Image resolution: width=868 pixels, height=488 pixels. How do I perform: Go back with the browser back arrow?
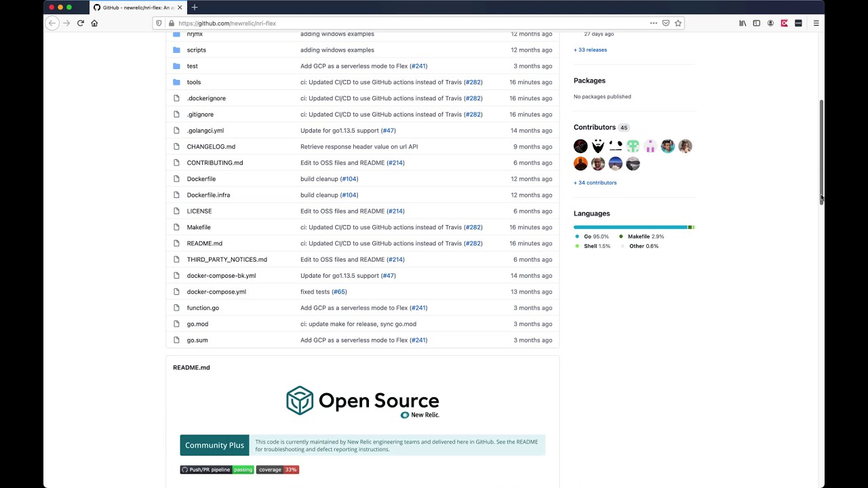click(x=52, y=23)
